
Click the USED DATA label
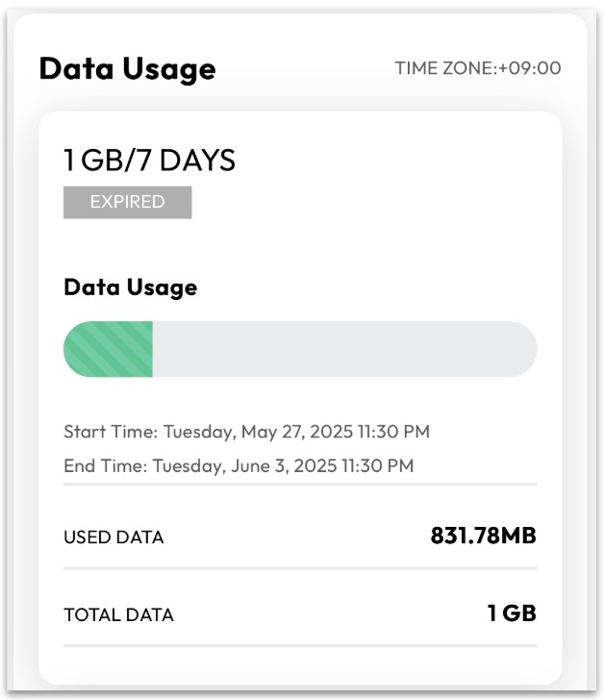pyautogui.click(x=113, y=537)
